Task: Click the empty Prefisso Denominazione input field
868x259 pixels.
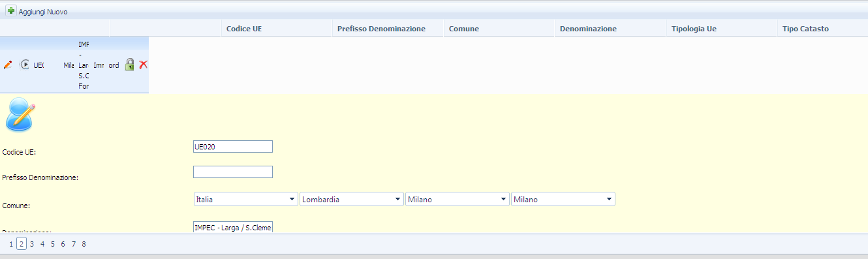Action: (233, 172)
